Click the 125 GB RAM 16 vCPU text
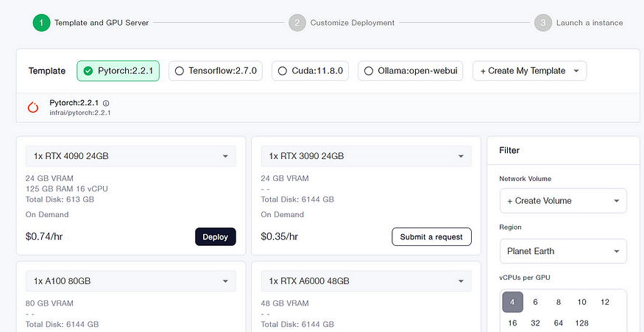Viewport: 644px width, 332px height. 66,189
